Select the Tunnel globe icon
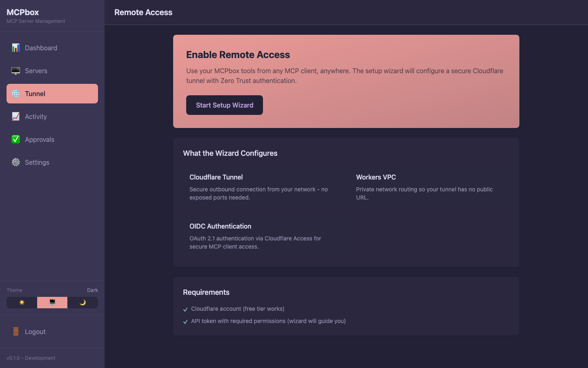The height and width of the screenshot is (368, 588). [x=16, y=94]
